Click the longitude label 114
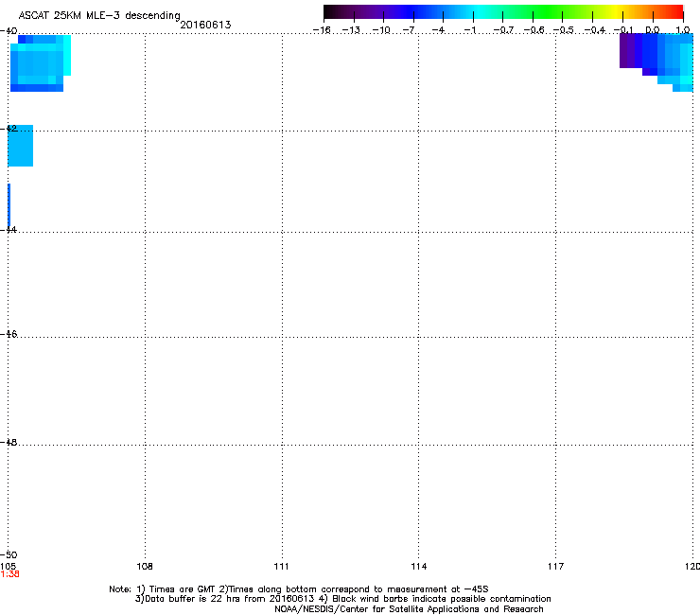700x615 pixels. tap(418, 567)
